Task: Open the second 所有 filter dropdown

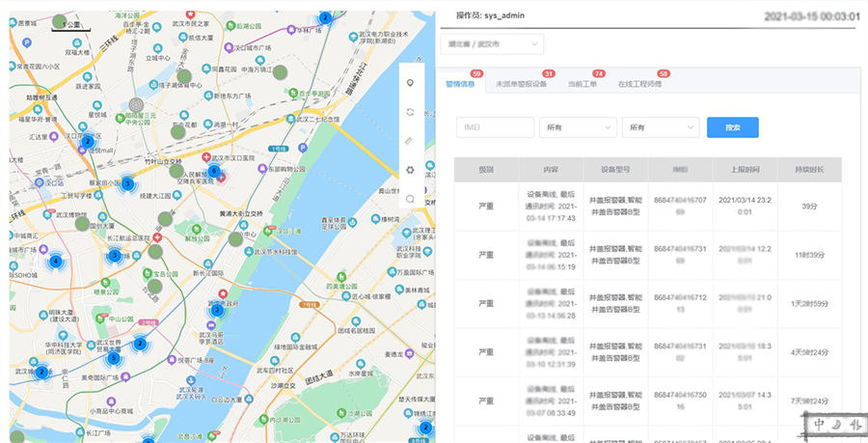Action: tap(661, 127)
